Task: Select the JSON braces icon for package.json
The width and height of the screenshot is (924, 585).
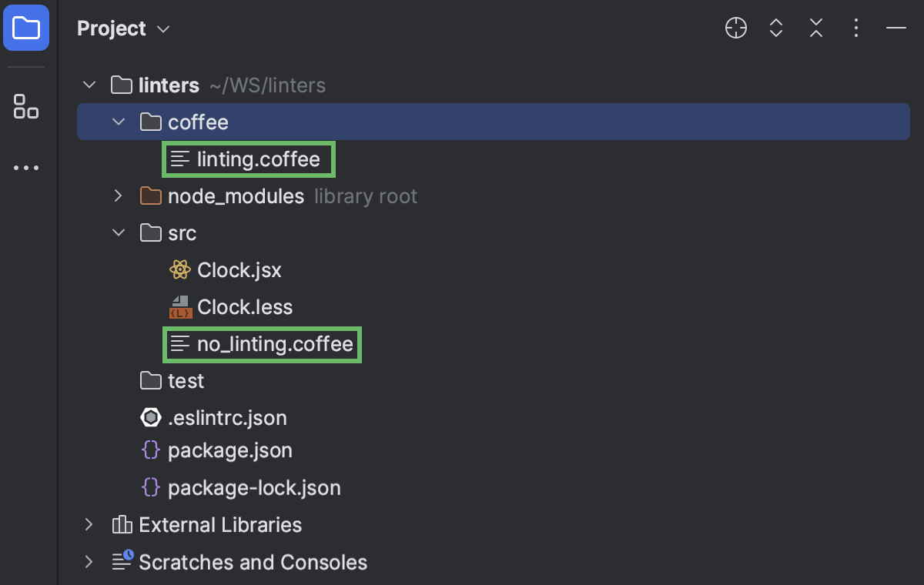Action: click(150, 450)
